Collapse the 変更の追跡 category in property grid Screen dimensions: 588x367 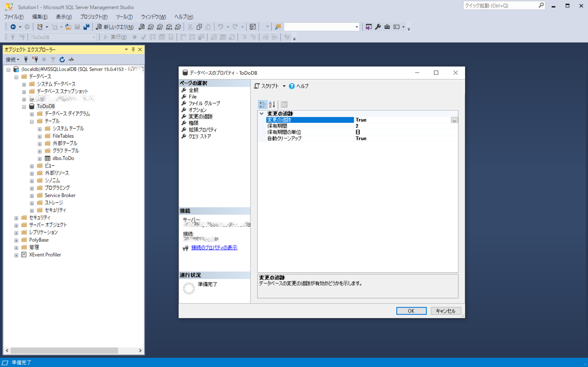coord(261,114)
